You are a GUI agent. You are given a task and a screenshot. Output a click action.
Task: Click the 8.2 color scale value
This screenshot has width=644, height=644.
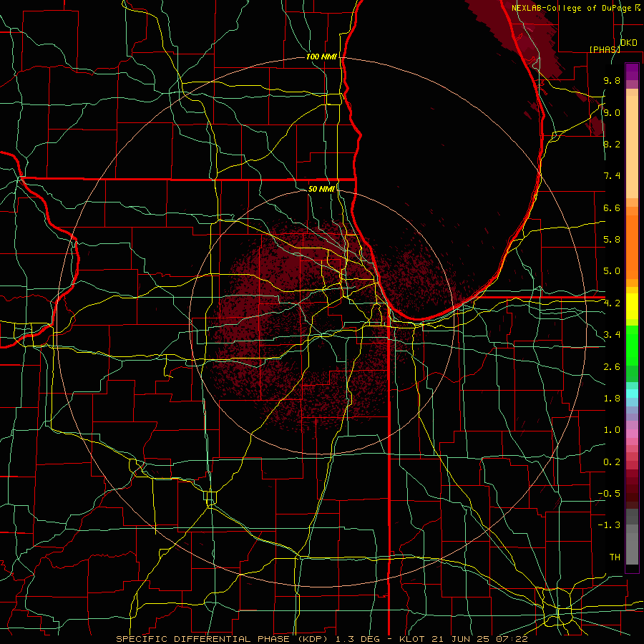[x=612, y=144]
